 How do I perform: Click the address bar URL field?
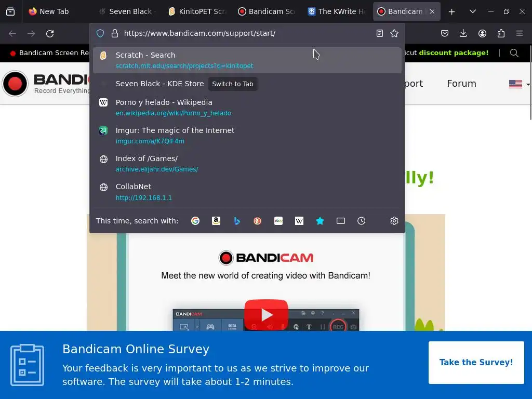pos(247,33)
